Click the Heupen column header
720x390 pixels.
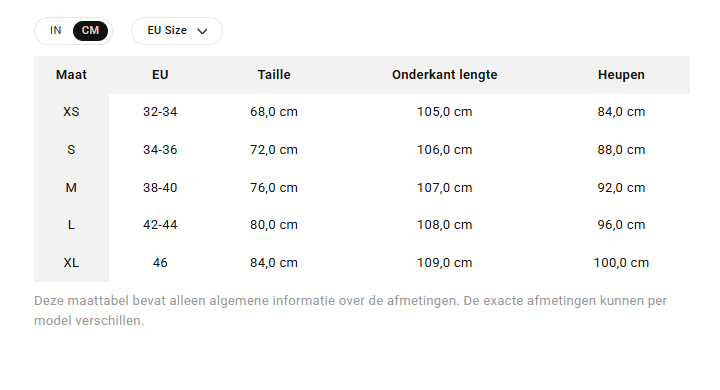[621, 75]
